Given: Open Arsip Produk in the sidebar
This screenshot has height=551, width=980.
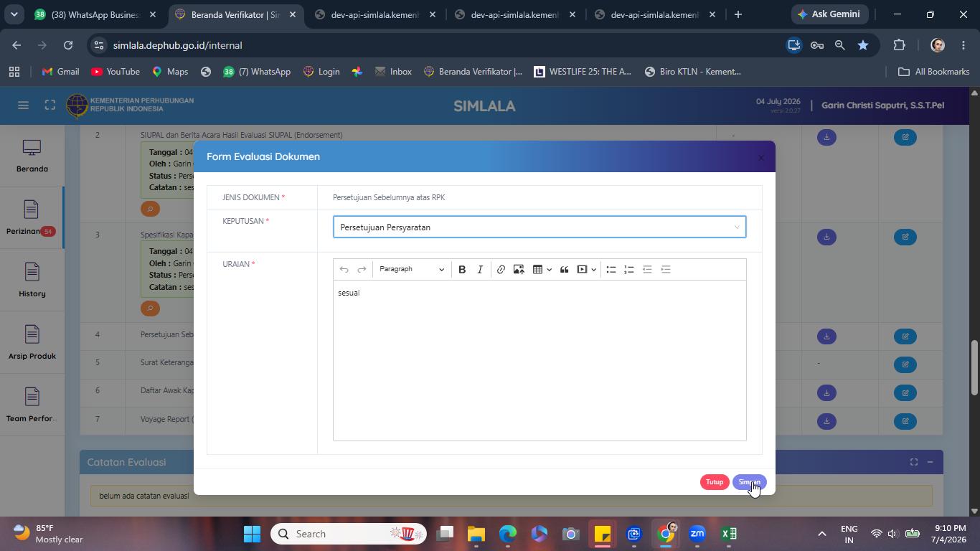Looking at the screenshot, I should click(x=32, y=344).
